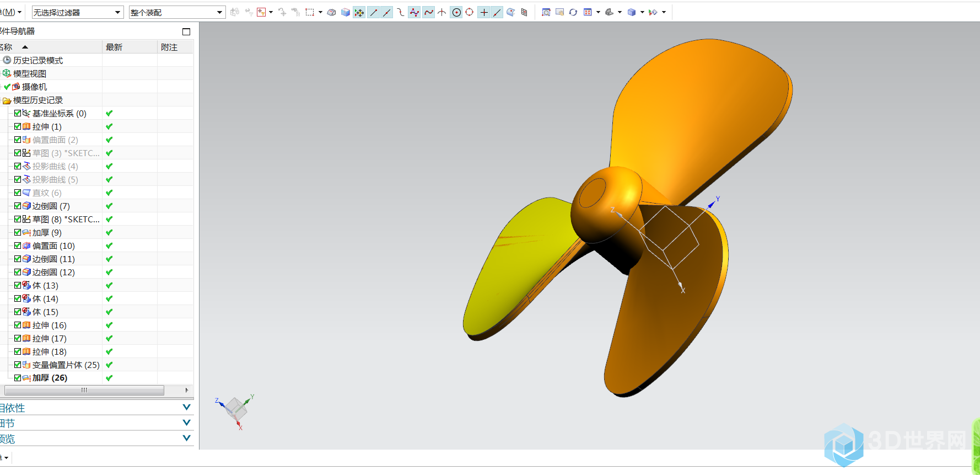Viewport: 980px width, 475px height.
Task: Select the 历史记录模式 tree item
Action: click(38, 60)
